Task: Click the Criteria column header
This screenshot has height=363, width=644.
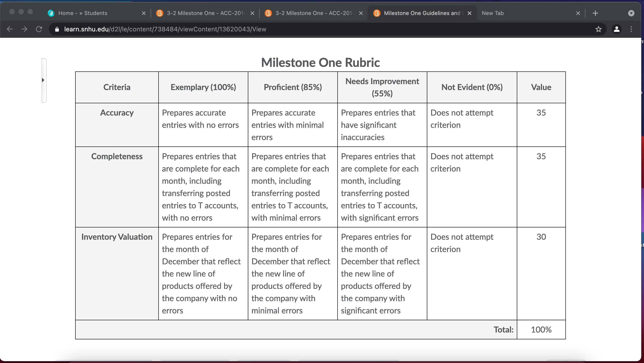Action: [x=117, y=87]
